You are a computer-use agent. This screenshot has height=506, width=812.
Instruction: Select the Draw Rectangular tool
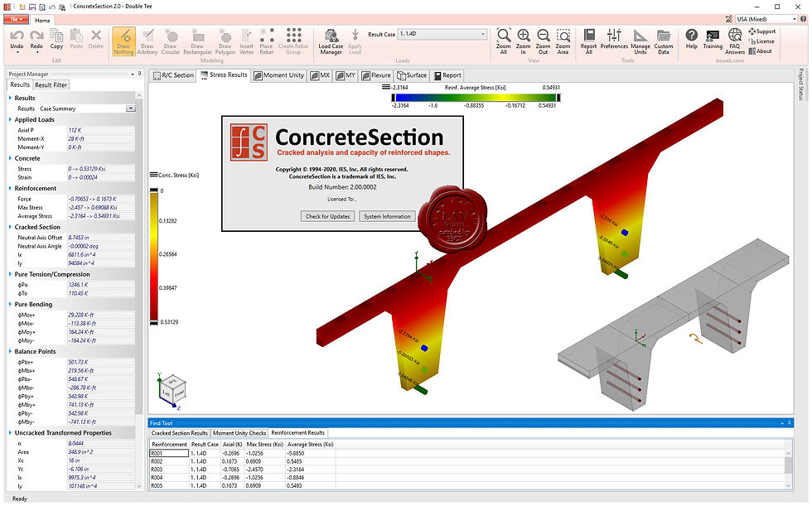pyautogui.click(x=197, y=41)
